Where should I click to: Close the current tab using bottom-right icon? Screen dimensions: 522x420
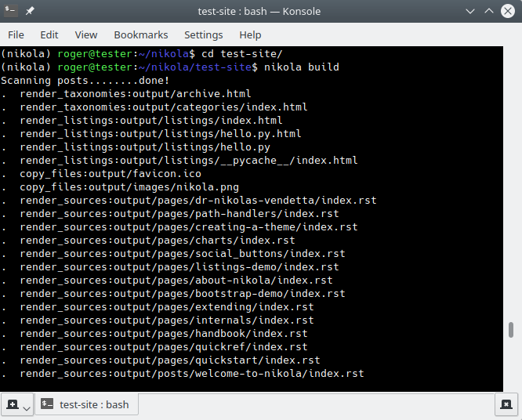coord(506,404)
